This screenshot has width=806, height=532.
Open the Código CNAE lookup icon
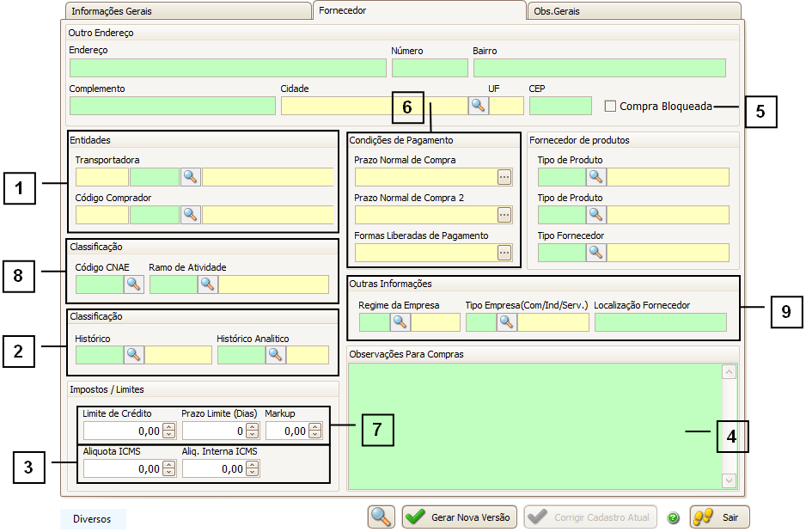[x=133, y=284]
